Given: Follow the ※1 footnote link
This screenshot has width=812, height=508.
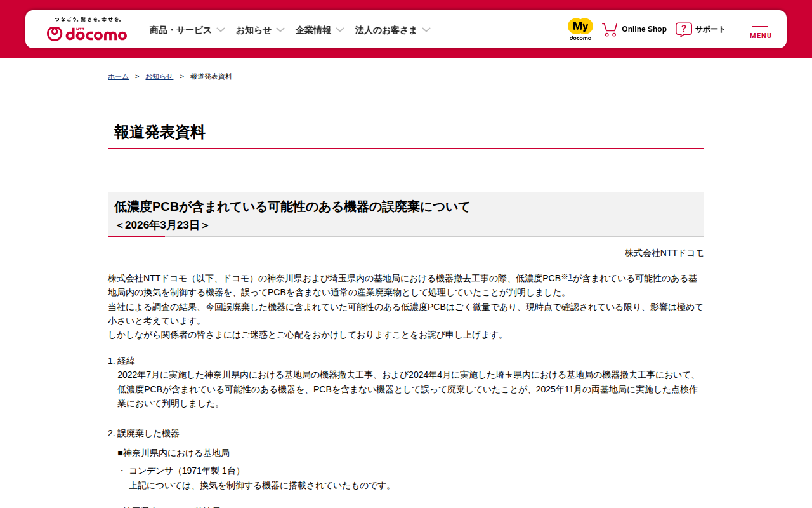Looking at the screenshot, I should click(567, 277).
